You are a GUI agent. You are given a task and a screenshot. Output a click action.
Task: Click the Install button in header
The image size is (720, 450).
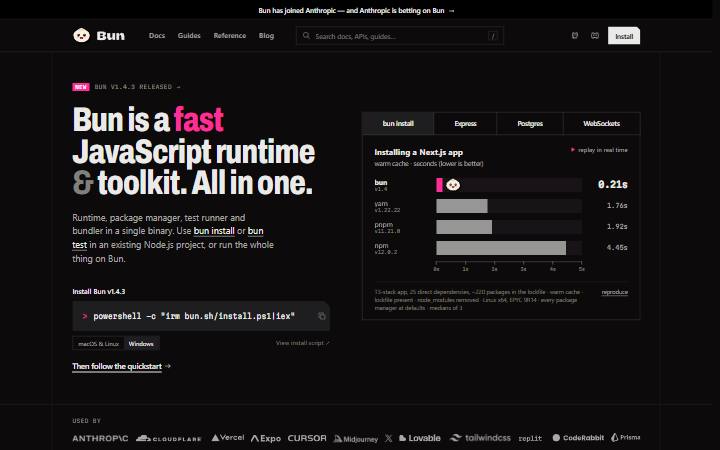[x=624, y=36]
